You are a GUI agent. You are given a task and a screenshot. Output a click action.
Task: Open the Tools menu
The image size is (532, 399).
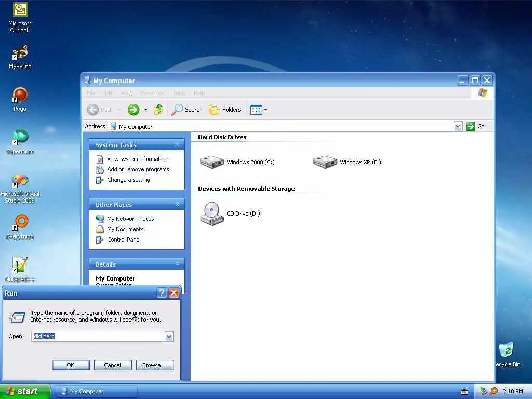click(179, 93)
